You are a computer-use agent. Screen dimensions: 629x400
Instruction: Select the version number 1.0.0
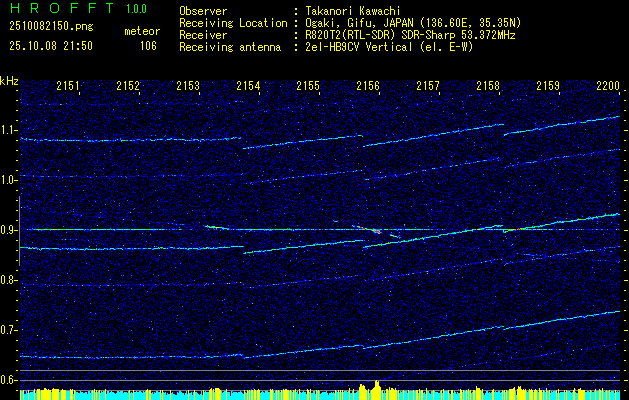tap(136, 8)
